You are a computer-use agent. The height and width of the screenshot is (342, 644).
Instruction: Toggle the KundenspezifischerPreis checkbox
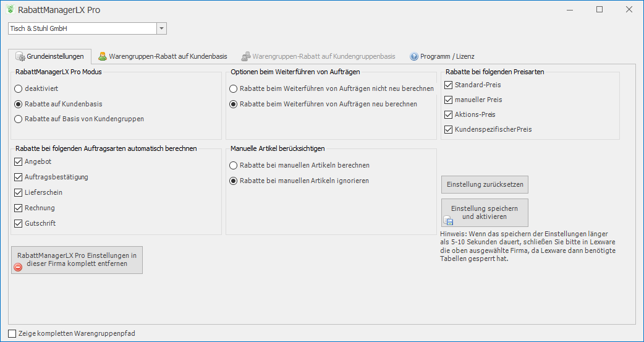point(448,129)
